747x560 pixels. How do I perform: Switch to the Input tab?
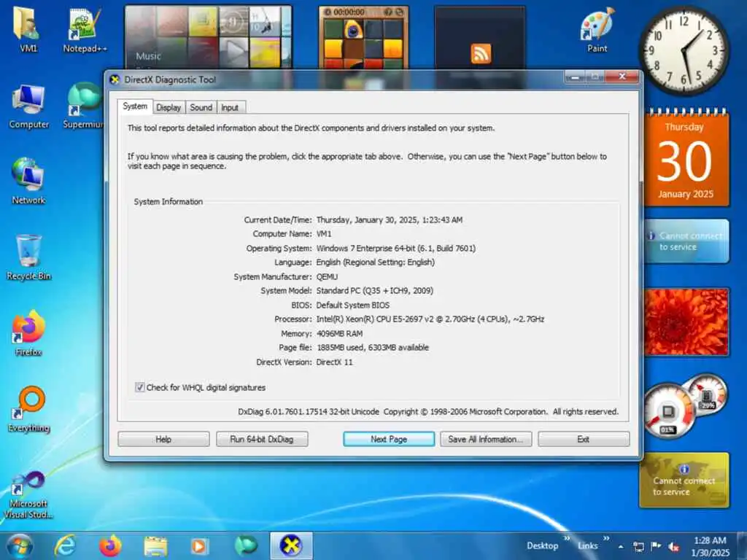click(230, 108)
